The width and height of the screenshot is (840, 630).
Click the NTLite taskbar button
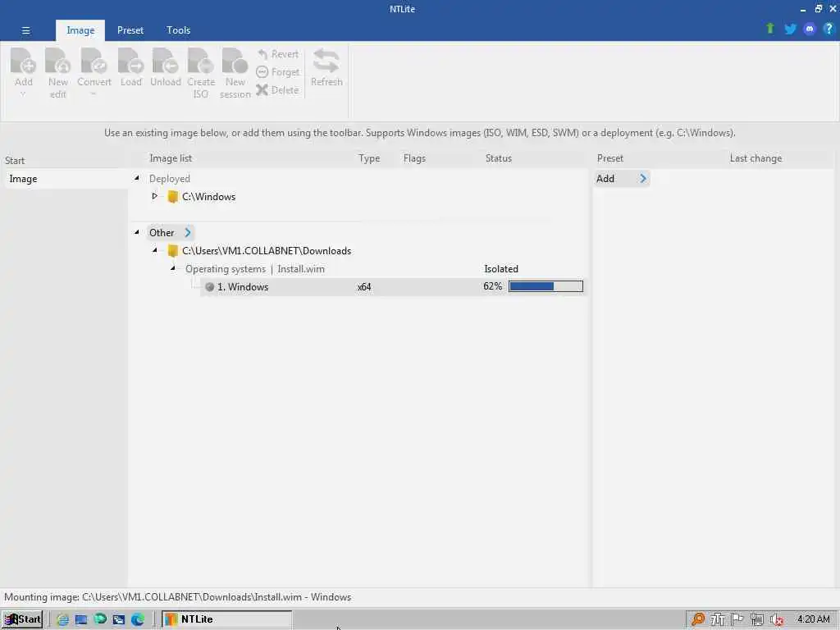point(226,619)
